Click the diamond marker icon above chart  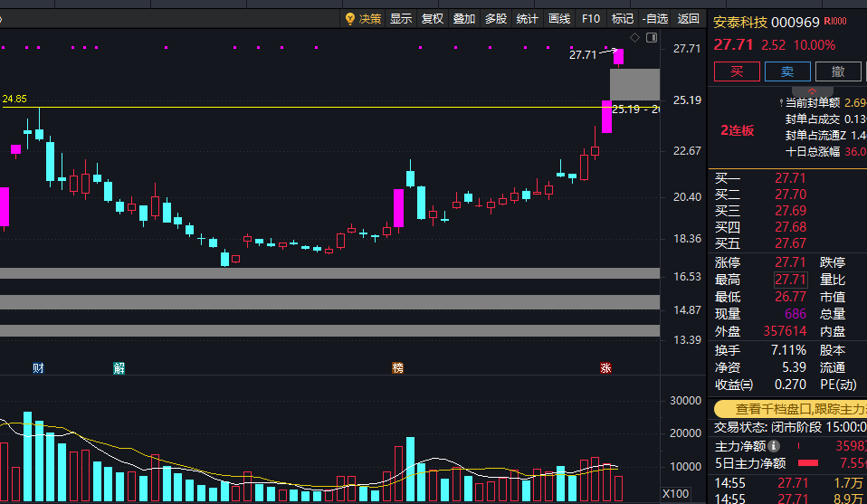tap(634, 38)
